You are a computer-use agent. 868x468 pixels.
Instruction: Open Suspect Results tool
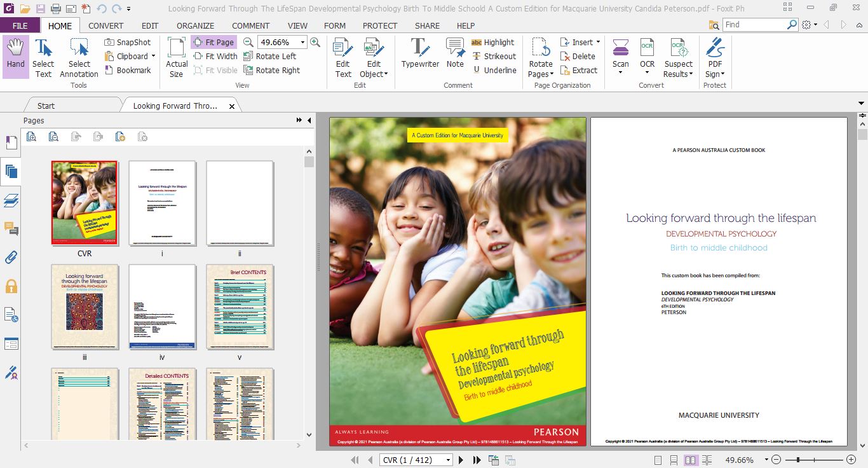point(679,57)
